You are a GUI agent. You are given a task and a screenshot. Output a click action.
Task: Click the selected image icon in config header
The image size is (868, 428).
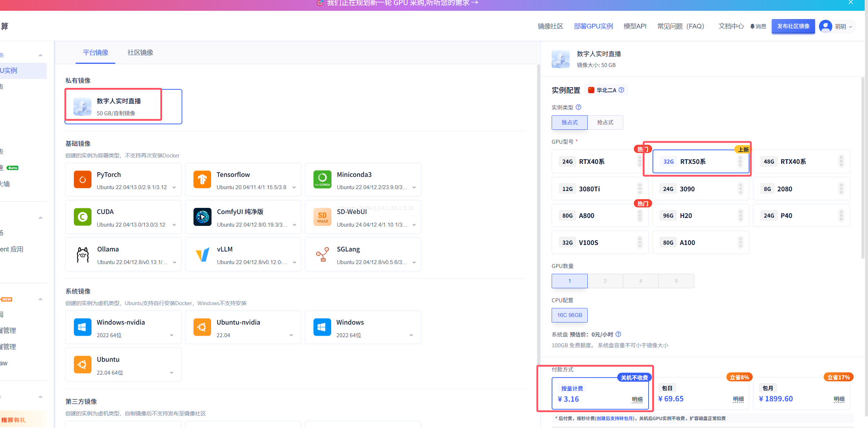tap(561, 59)
